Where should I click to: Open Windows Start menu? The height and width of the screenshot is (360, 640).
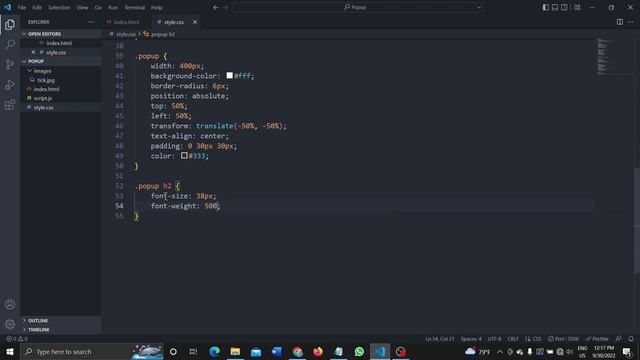(x=10, y=351)
